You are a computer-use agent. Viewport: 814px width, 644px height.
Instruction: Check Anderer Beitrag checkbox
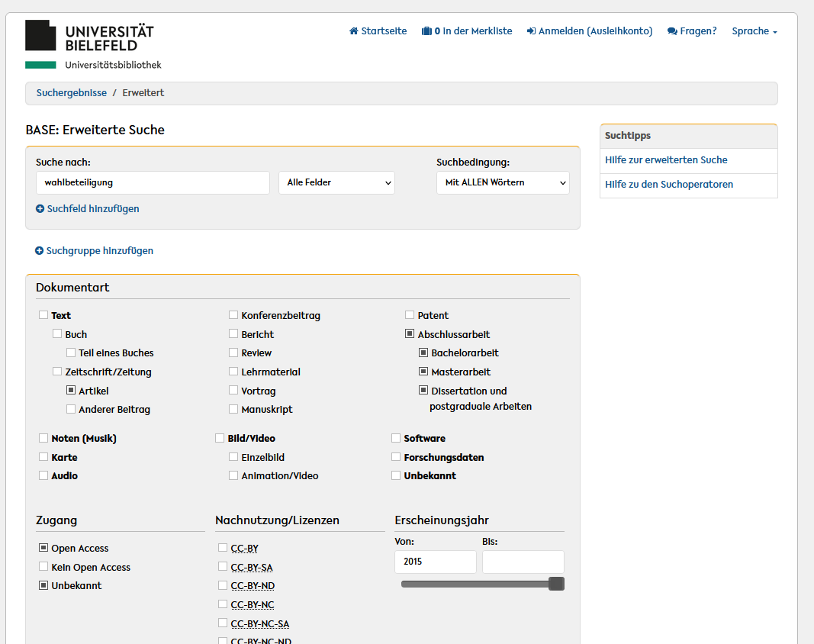[x=71, y=409]
